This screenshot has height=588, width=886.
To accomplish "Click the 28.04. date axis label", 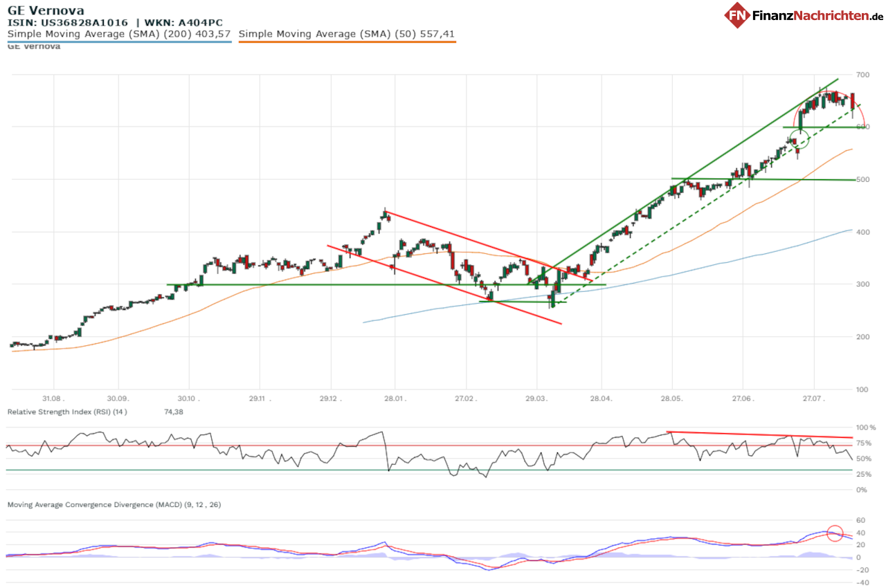I will (x=602, y=399).
